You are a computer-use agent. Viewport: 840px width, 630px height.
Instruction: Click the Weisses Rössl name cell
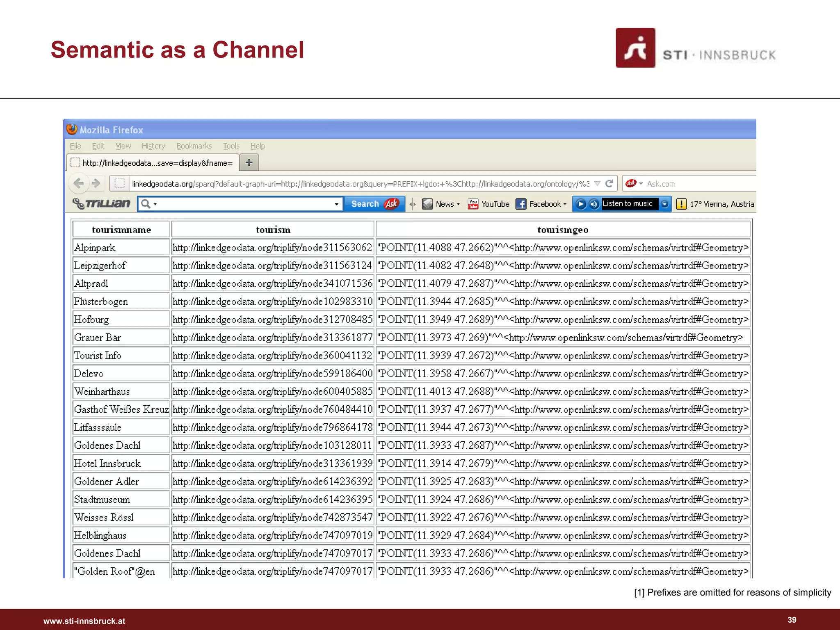coord(121,517)
